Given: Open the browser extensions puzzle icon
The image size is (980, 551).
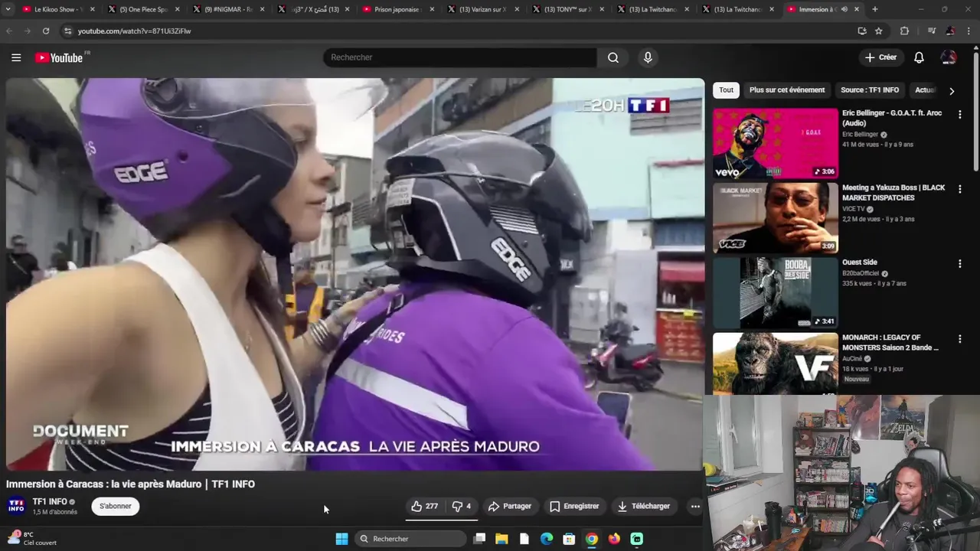Looking at the screenshot, I should [x=904, y=31].
